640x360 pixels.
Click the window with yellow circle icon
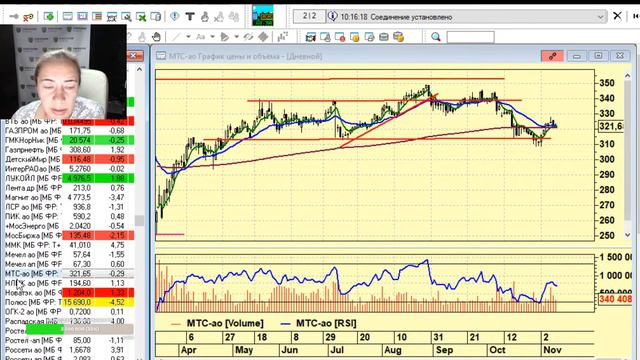[354, 37]
